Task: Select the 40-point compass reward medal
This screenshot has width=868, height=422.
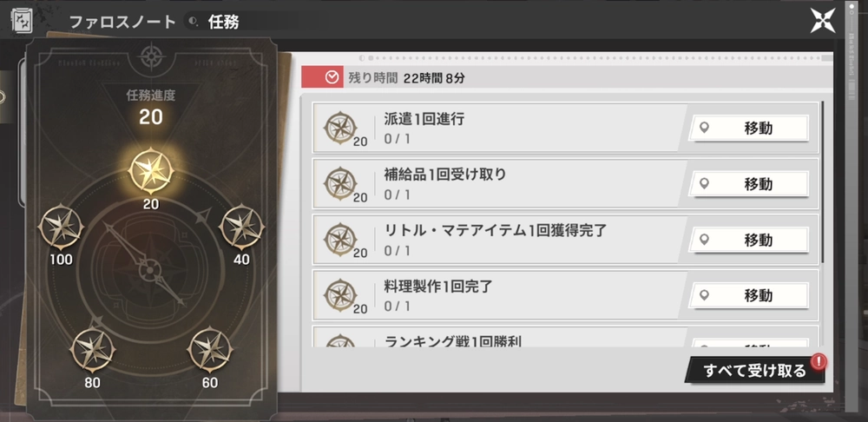Action: pos(239,225)
